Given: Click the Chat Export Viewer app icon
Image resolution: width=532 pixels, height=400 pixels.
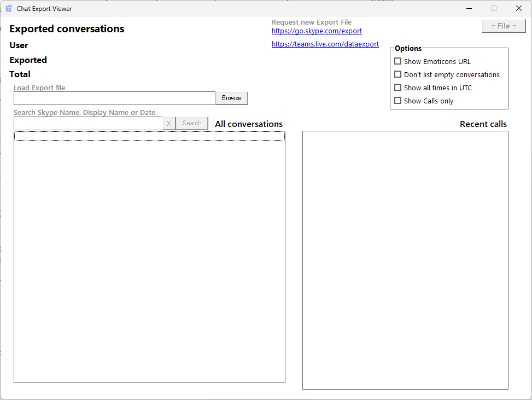Looking at the screenshot, I should (9, 9).
